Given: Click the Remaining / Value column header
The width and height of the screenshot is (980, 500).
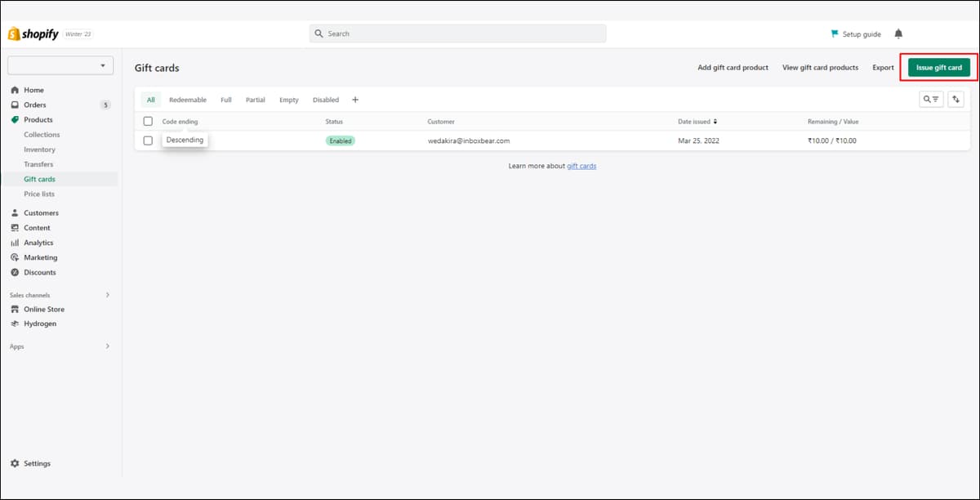Looking at the screenshot, I should (833, 122).
